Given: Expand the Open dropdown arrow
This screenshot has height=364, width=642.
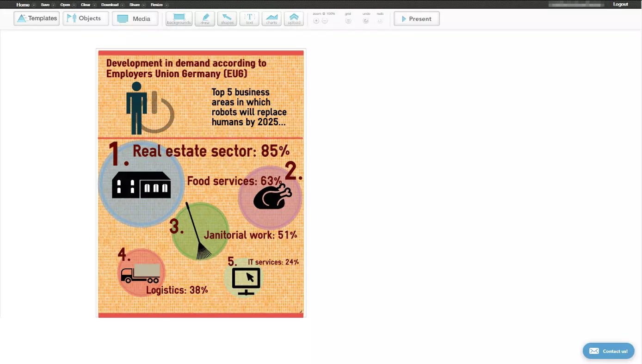Looking at the screenshot, I should pyautogui.click(x=74, y=5).
